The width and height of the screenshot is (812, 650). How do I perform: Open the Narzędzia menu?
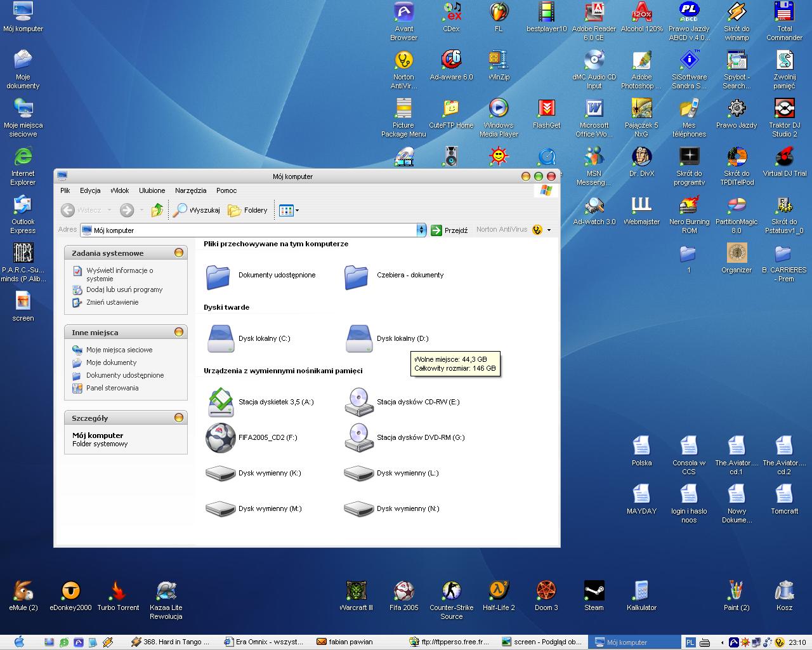coord(191,190)
